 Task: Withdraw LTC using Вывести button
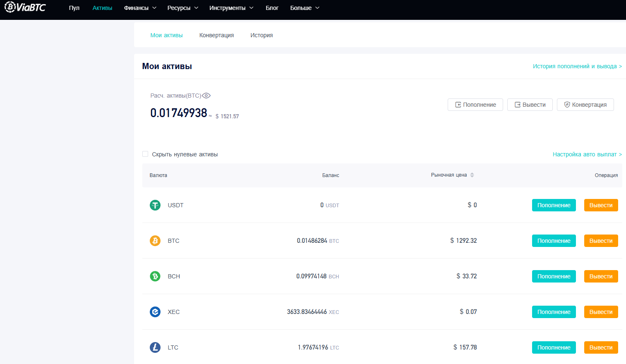tap(601, 347)
